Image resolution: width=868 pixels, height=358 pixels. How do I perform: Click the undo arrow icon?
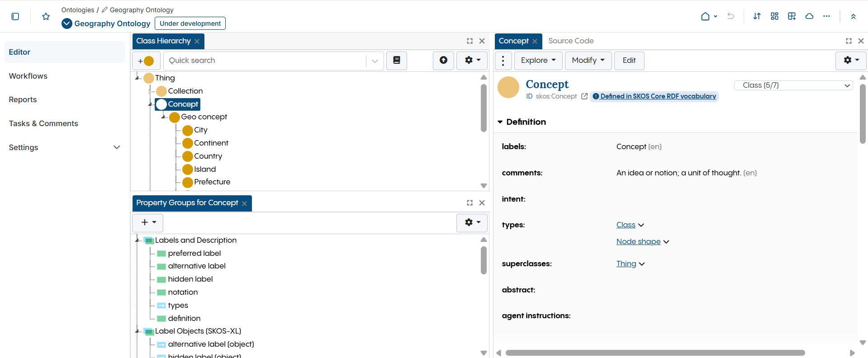(730, 16)
